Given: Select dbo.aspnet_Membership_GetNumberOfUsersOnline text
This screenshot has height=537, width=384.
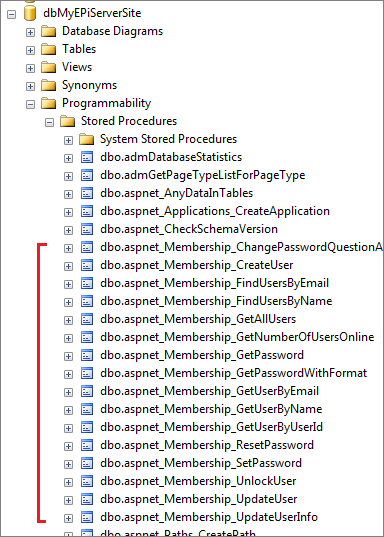Looking at the screenshot, I should (237, 337).
